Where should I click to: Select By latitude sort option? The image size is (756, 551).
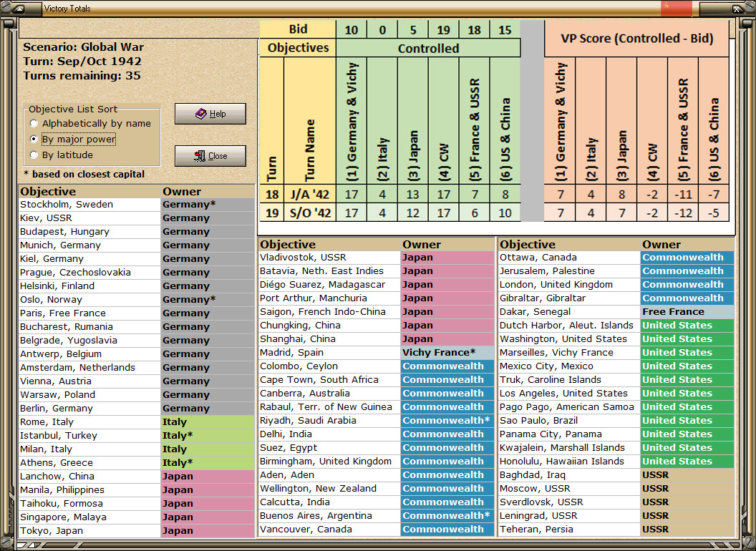[x=62, y=155]
